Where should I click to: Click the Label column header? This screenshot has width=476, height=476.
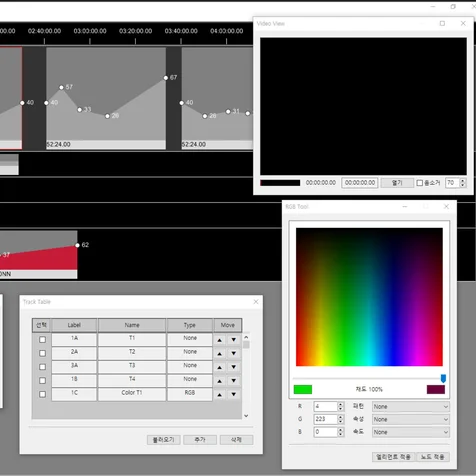point(74,325)
